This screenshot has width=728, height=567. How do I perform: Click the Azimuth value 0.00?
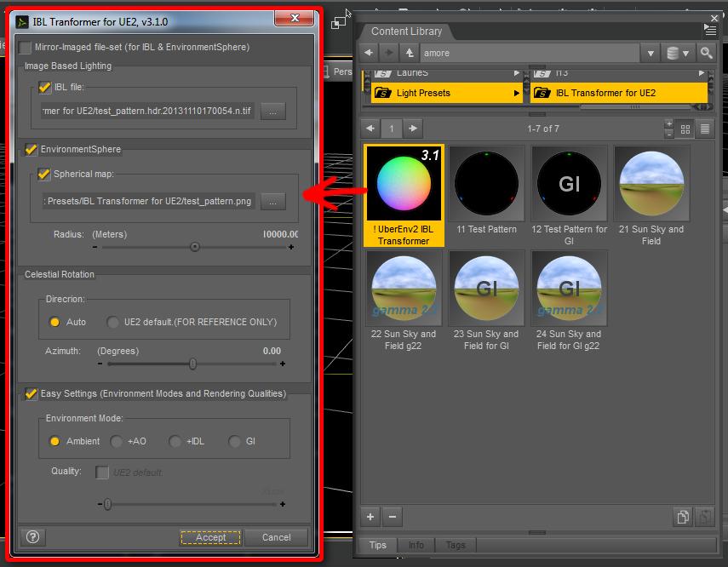pyautogui.click(x=272, y=351)
